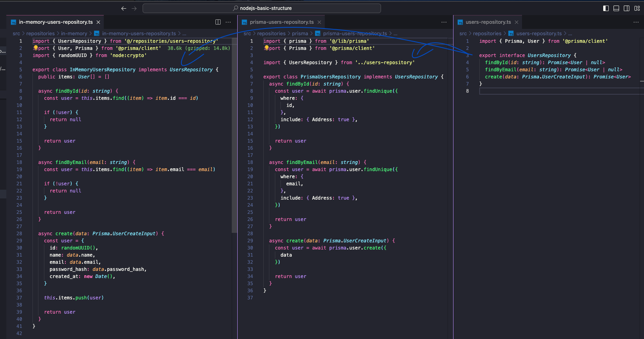Viewport: 644px width, 339px height.
Task: Click '@/lib/prisma' import path
Action: point(349,41)
